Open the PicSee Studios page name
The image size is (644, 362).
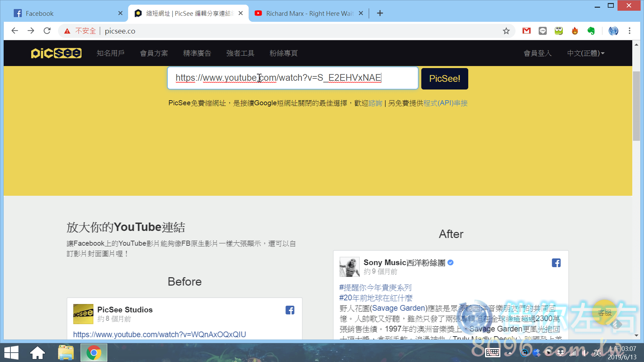point(125,310)
